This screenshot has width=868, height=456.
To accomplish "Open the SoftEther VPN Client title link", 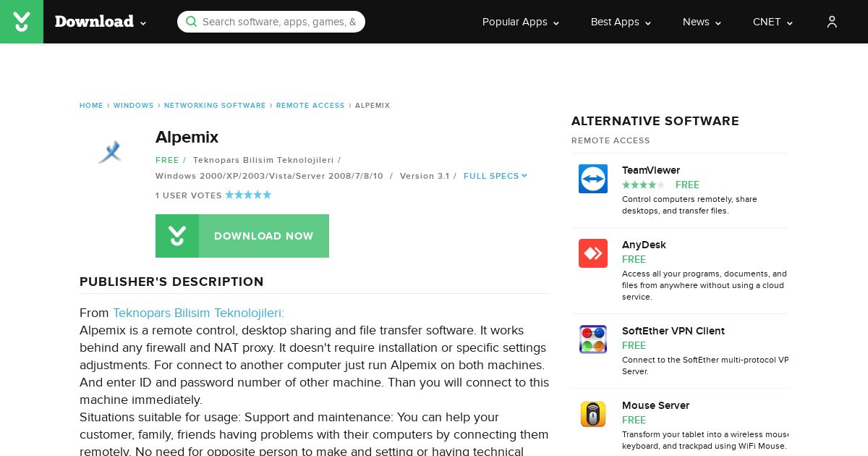I will tap(673, 331).
